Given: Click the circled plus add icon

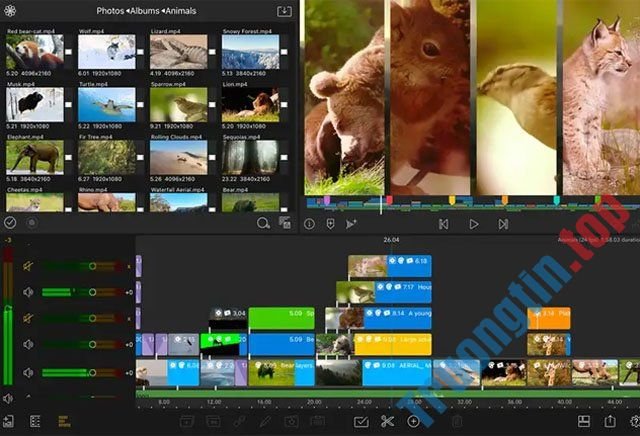Looking at the screenshot, I should (x=413, y=421).
